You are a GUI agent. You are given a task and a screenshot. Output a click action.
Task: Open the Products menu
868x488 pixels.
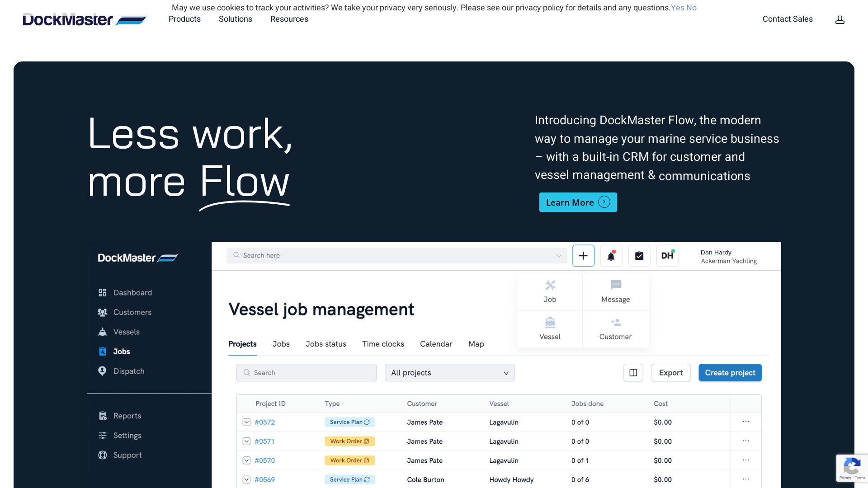point(184,19)
